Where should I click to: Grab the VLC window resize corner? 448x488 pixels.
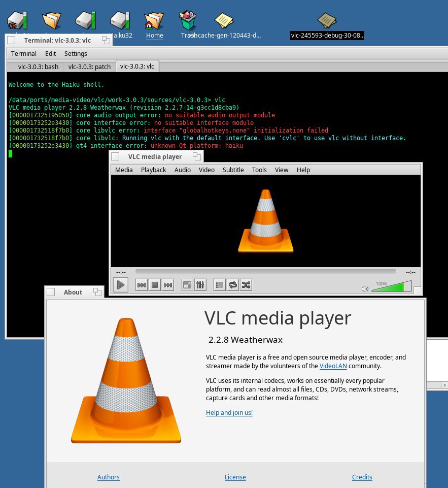click(418, 290)
